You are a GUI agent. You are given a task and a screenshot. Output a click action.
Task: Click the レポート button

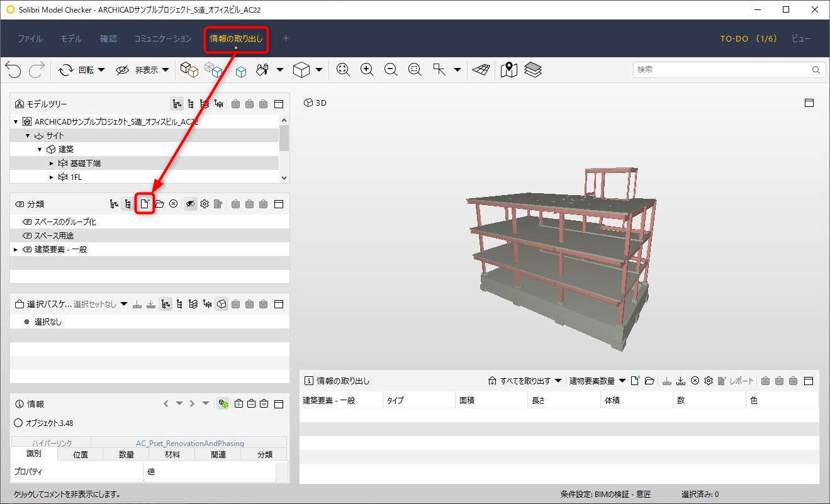point(736,381)
